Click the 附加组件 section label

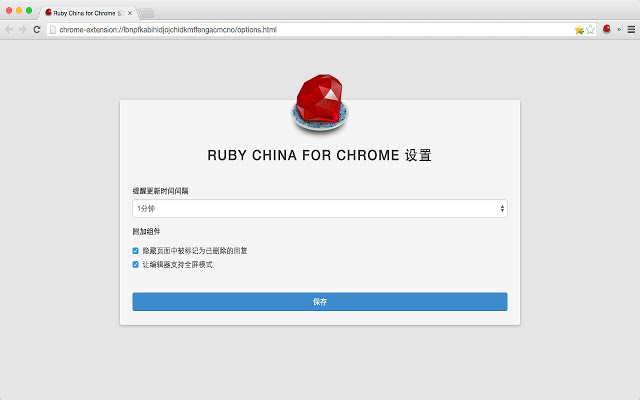pos(146,231)
